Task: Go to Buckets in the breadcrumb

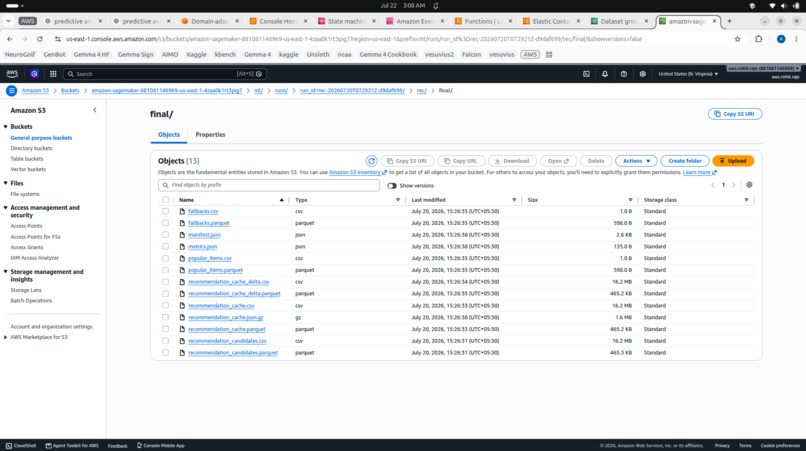Action: coord(70,91)
